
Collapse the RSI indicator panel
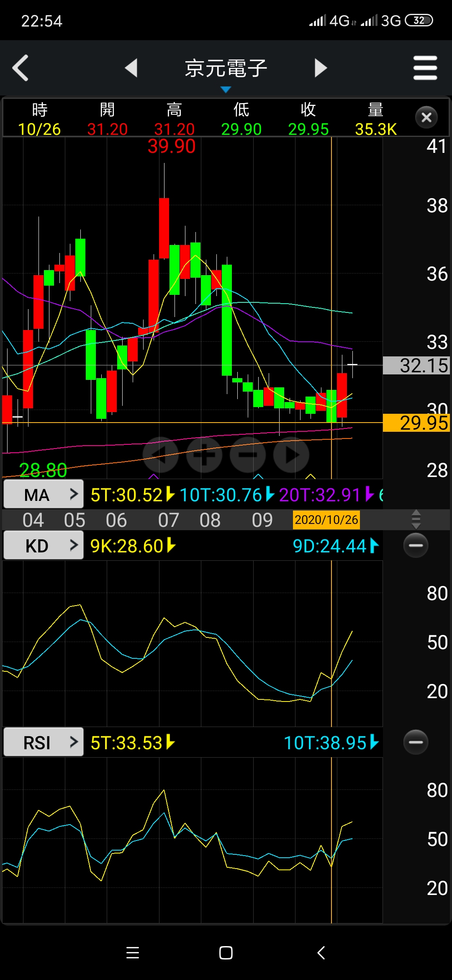pos(416,742)
